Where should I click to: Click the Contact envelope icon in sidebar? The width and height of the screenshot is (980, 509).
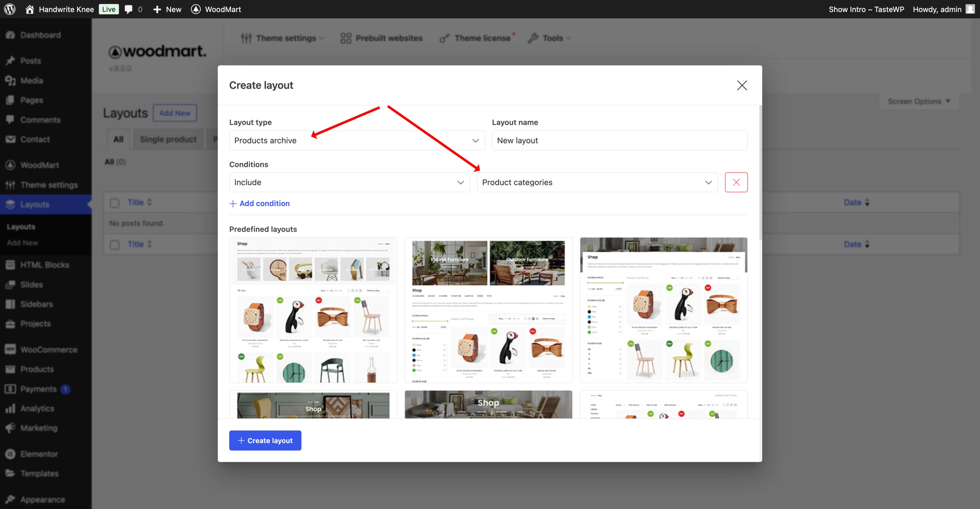(10, 139)
